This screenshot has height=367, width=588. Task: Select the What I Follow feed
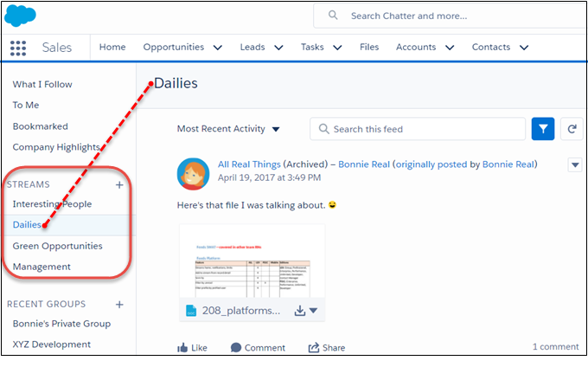point(42,85)
